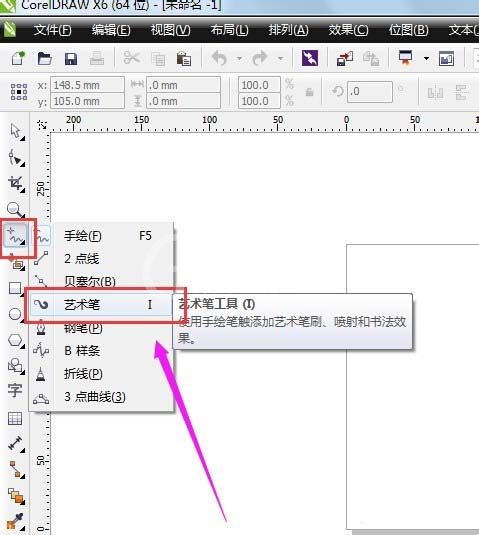Image resolution: width=479 pixels, height=535 pixels.
Task: Click the purple Search content icon
Action: [310, 58]
